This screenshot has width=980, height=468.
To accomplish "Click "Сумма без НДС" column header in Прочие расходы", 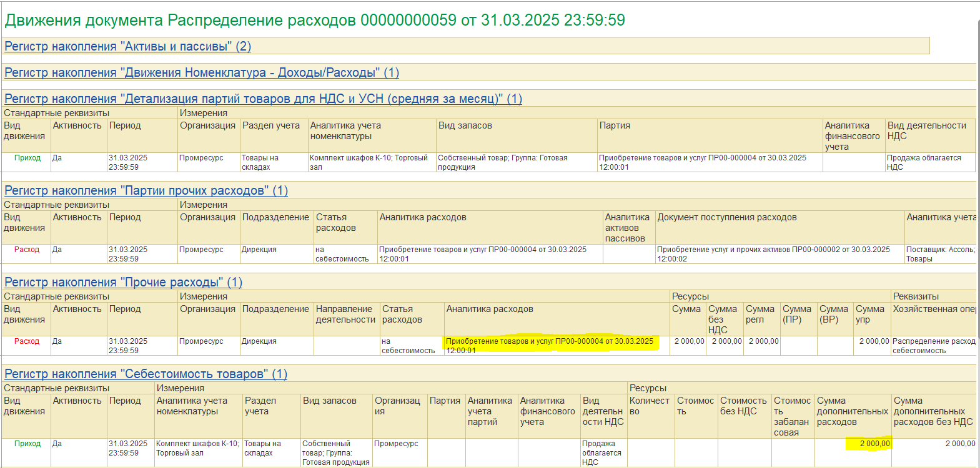I will click(724, 319).
